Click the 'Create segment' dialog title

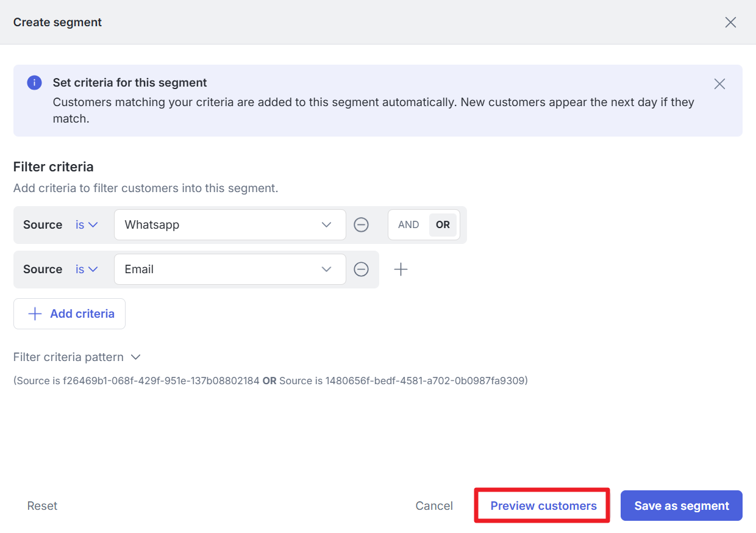pyautogui.click(x=57, y=23)
